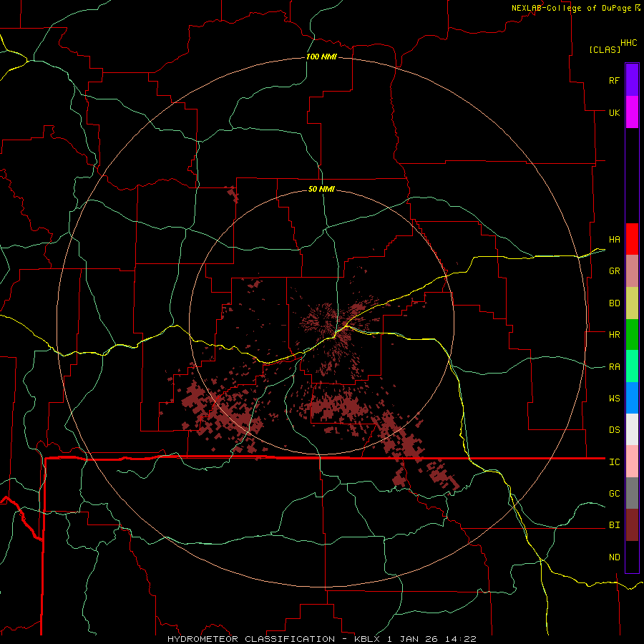Click the HR legend label
This screenshot has height=644, width=644.
[x=614, y=335]
